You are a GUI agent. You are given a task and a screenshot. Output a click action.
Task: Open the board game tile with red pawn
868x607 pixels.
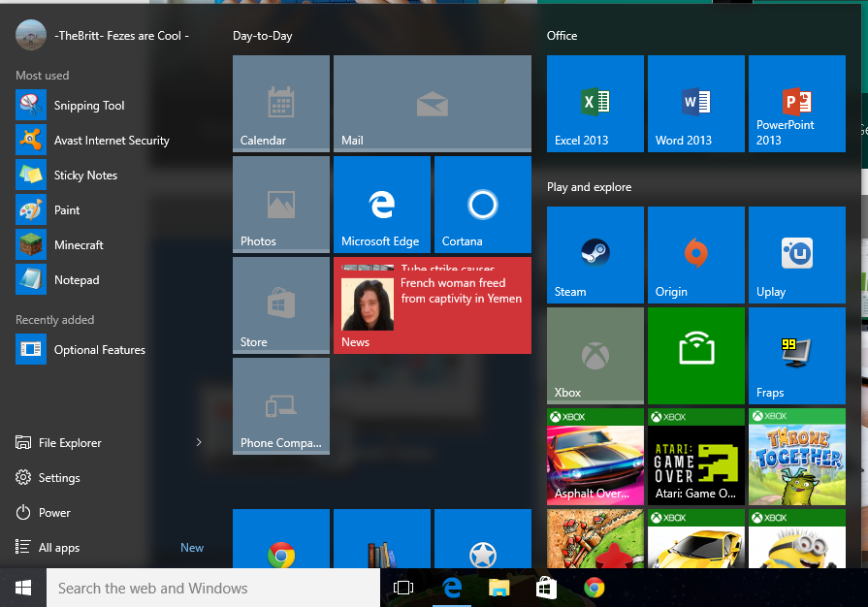pyautogui.click(x=595, y=539)
